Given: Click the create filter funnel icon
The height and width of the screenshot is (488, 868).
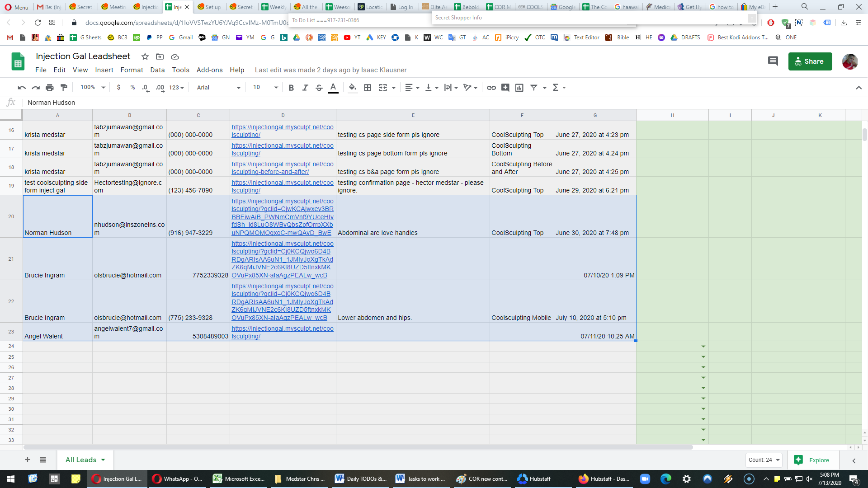Looking at the screenshot, I should pyautogui.click(x=534, y=88).
